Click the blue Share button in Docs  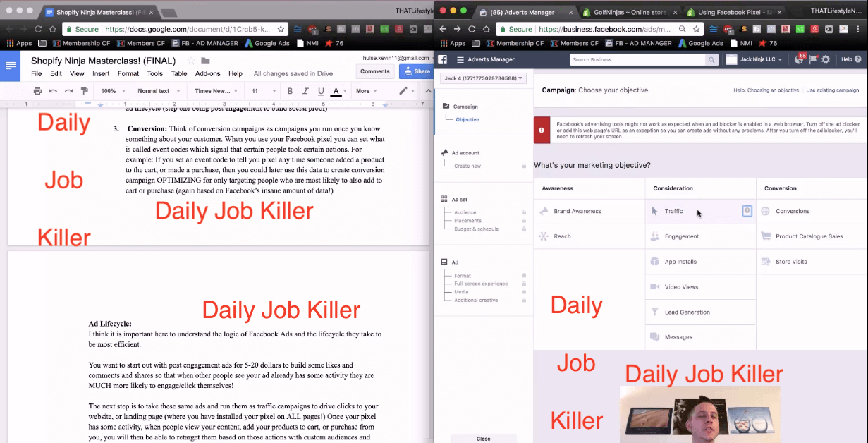pos(416,71)
